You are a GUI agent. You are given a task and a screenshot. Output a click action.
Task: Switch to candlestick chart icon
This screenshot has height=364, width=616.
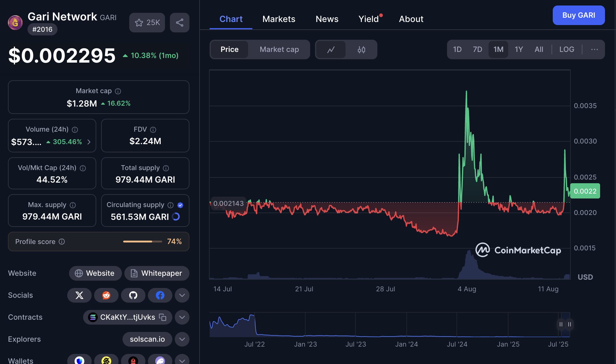click(361, 49)
